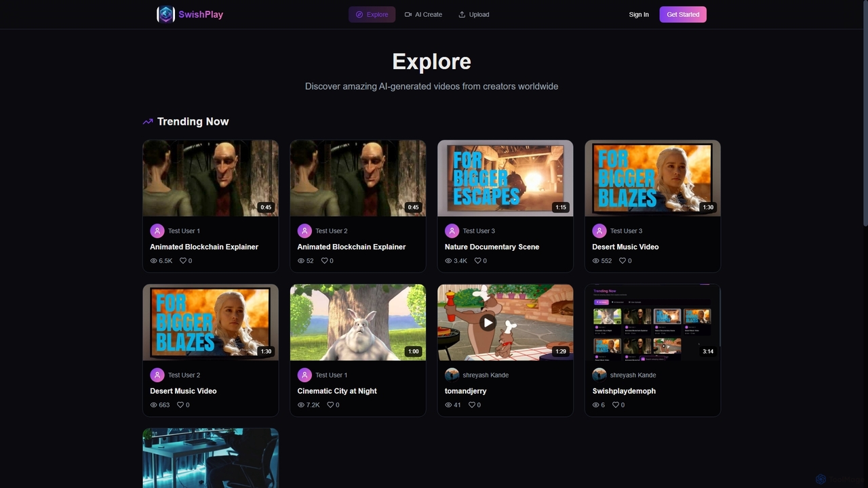The width and height of the screenshot is (868, 488).
Task: Click the page's vertical scrollbar
Action: (x=865, y=112)
